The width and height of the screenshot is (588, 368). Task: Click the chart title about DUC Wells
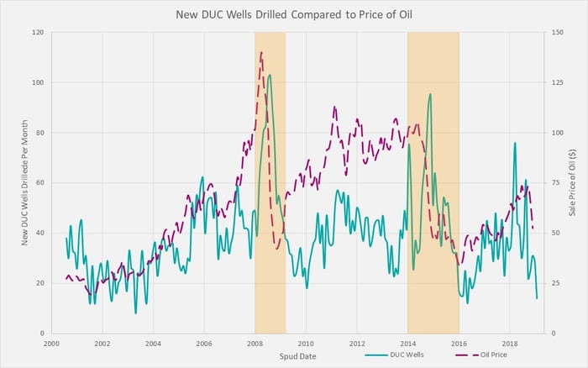tap(294, 14)
